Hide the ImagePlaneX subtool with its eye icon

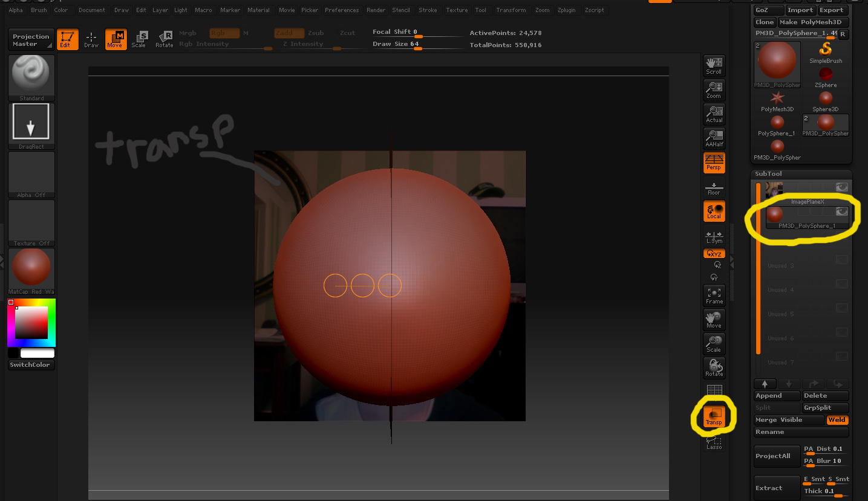tap(842, 187)
